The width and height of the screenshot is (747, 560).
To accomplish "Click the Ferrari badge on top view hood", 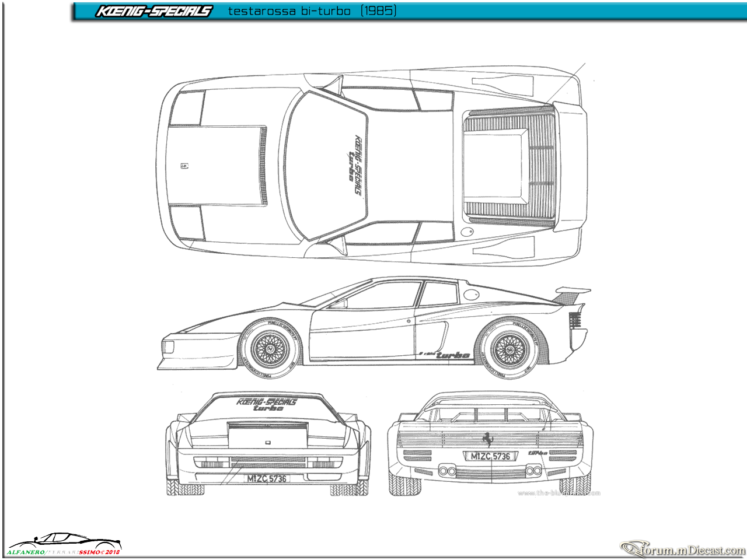I will pos(184,166).
